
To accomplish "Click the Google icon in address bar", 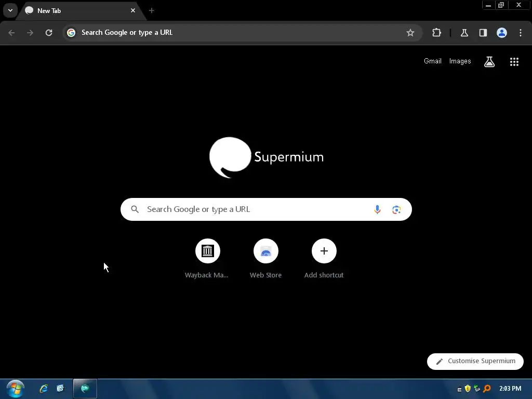I will coord(71,33).
